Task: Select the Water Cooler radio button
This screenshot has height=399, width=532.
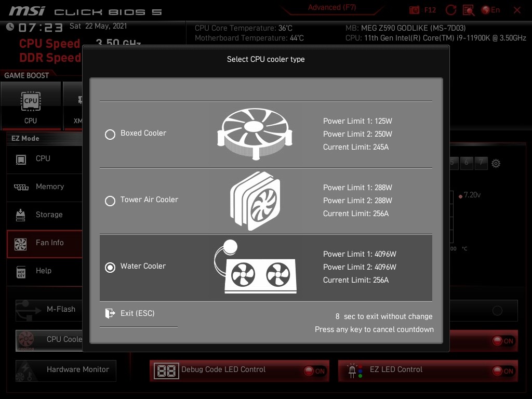Action: tap(110, 268)
